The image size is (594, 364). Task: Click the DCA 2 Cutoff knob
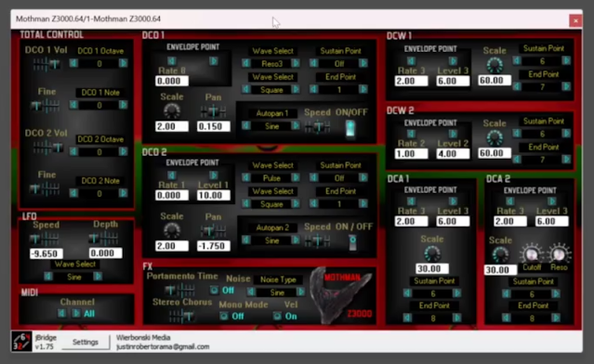[x=531, y=253]
